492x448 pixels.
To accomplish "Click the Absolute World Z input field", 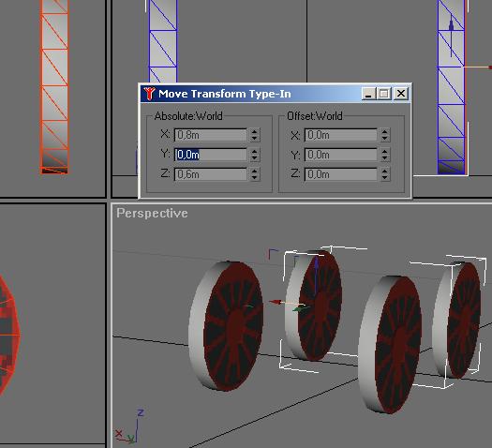I will click(211, 174).
